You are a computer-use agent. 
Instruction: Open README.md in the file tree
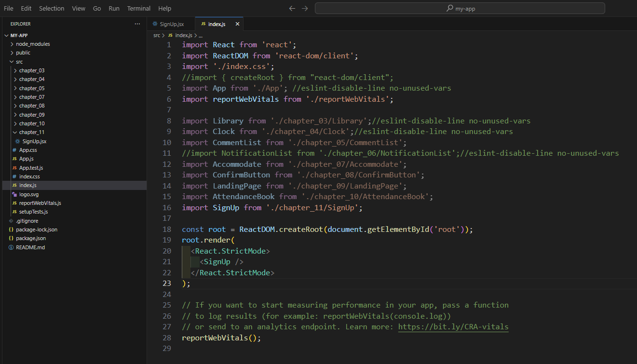tap(30, 247)
